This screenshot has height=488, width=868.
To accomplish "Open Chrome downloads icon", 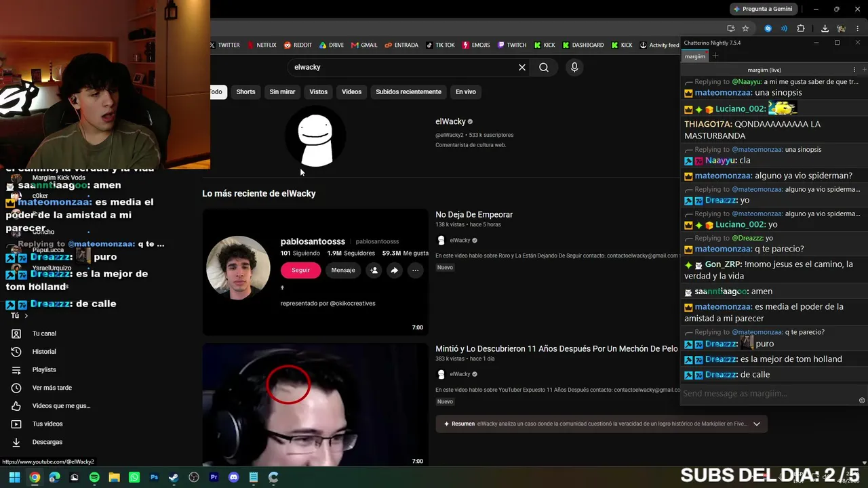I will 825,28.
